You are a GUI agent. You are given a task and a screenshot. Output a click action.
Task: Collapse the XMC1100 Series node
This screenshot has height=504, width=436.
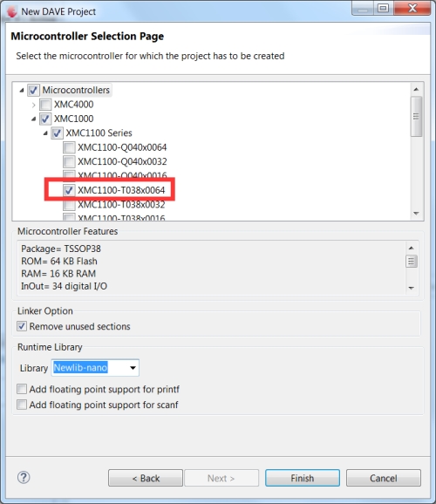point(45,133)
